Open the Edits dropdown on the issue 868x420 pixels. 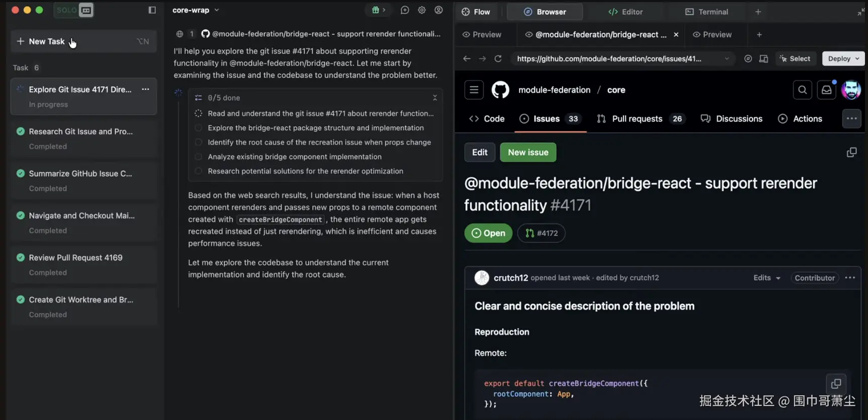pyautogui.click(x=767, y=278)
